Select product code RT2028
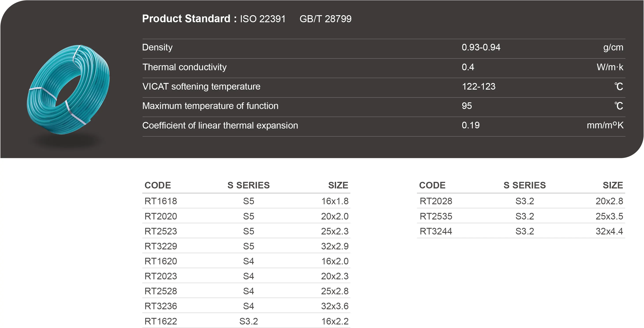The height and width of the screenshot is (328, 644). [x=436, y=201]
